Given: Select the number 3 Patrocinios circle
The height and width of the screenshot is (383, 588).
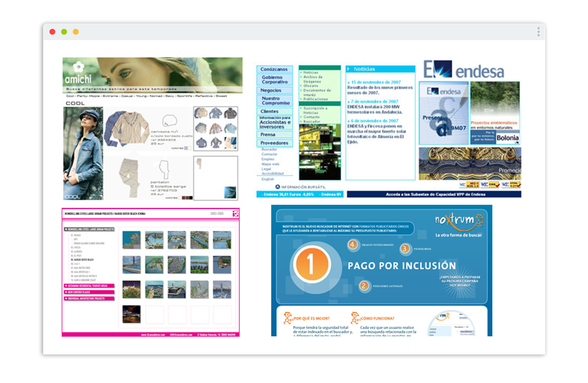Looking at the screenshot, I should (405, 249).
